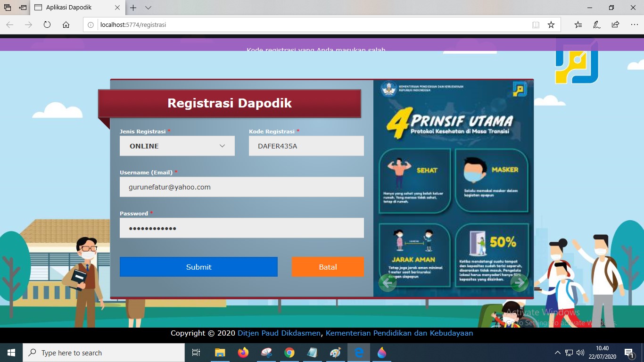Screen dimensions: 644x362
Task: Open the network icon in system tray
Action: pos(569,353)
